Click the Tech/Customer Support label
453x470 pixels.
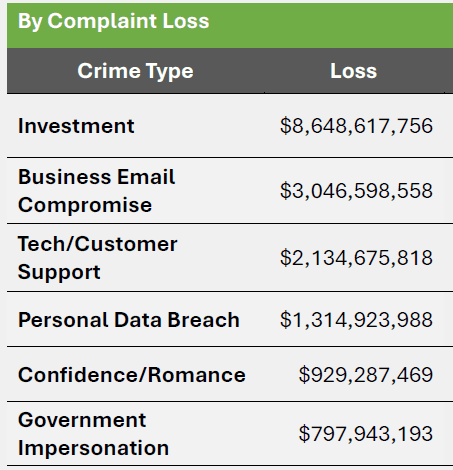[x=97, y=258]
